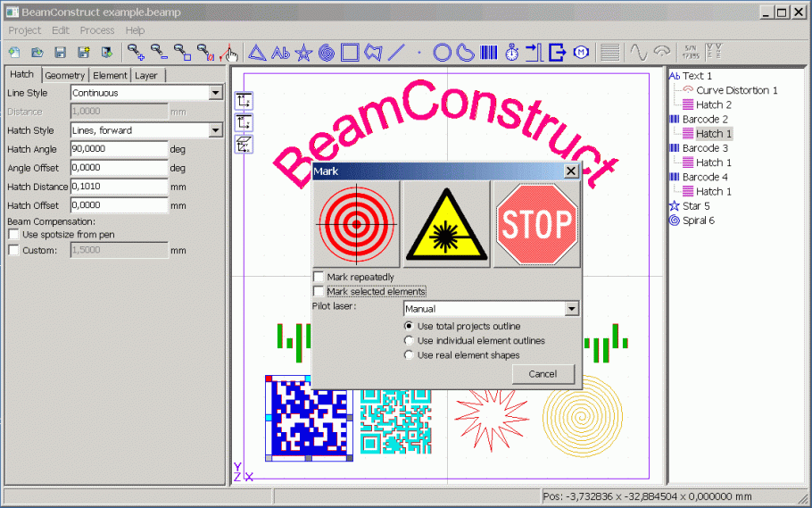Click the Save As icon with star
Screen dimensions: 812x508
coord(83,53)
